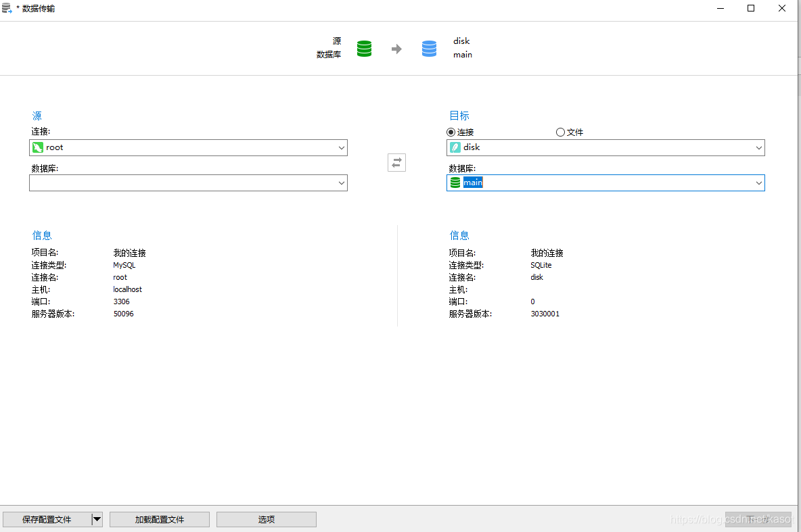Click the blue disk database icon in header
This screenshot has width=801, height=532.
click(x=429, y=48)
